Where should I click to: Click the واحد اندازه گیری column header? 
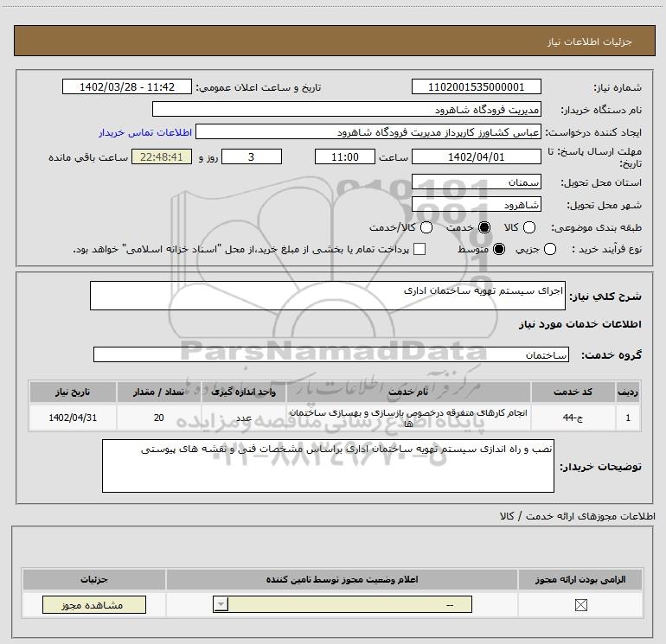click(243, 392)
